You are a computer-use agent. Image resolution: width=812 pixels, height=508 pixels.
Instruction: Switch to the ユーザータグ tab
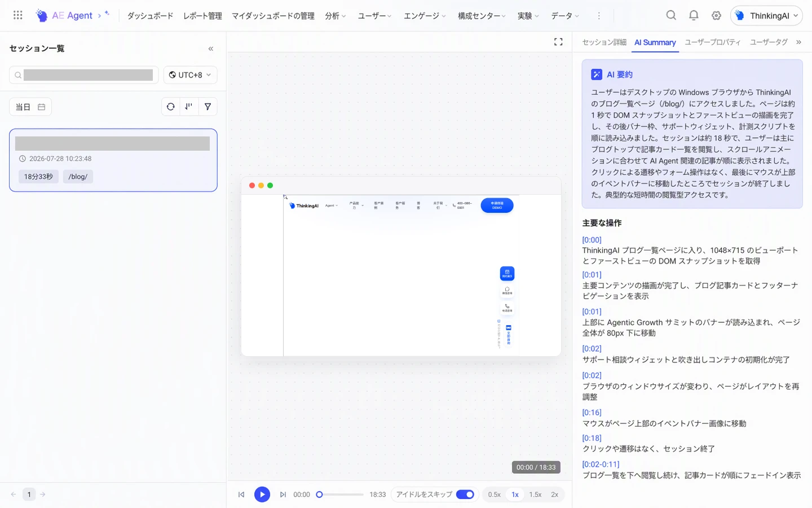(769, 42)
